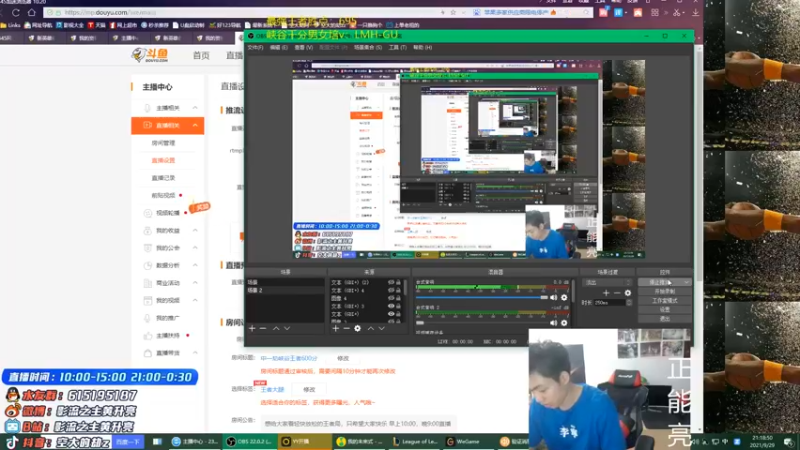
Task: Go to the browser home page
Action: tap(32, 12)
